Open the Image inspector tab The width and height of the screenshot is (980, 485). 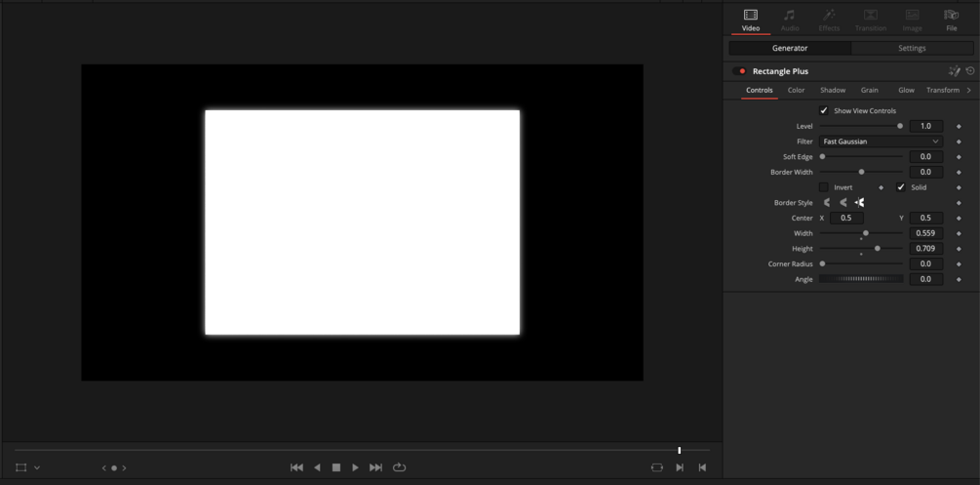[x=913, y=20]
